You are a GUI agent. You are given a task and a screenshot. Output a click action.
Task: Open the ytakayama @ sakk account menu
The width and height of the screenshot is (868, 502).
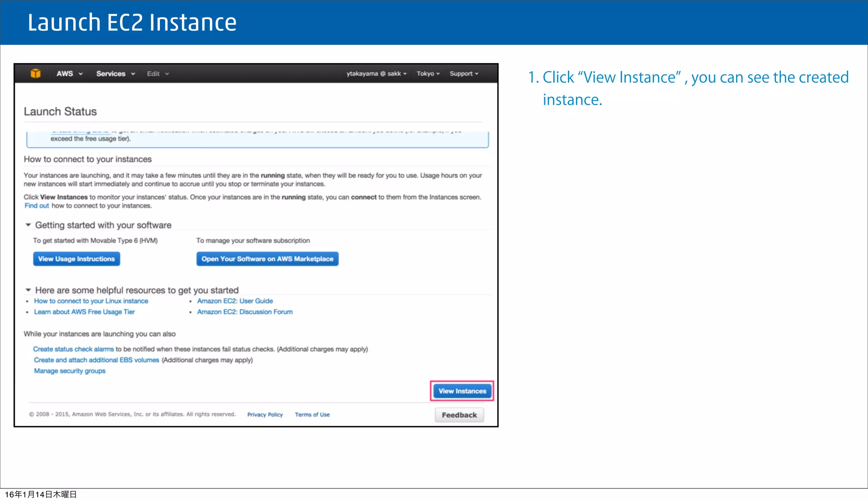(376, 73)
